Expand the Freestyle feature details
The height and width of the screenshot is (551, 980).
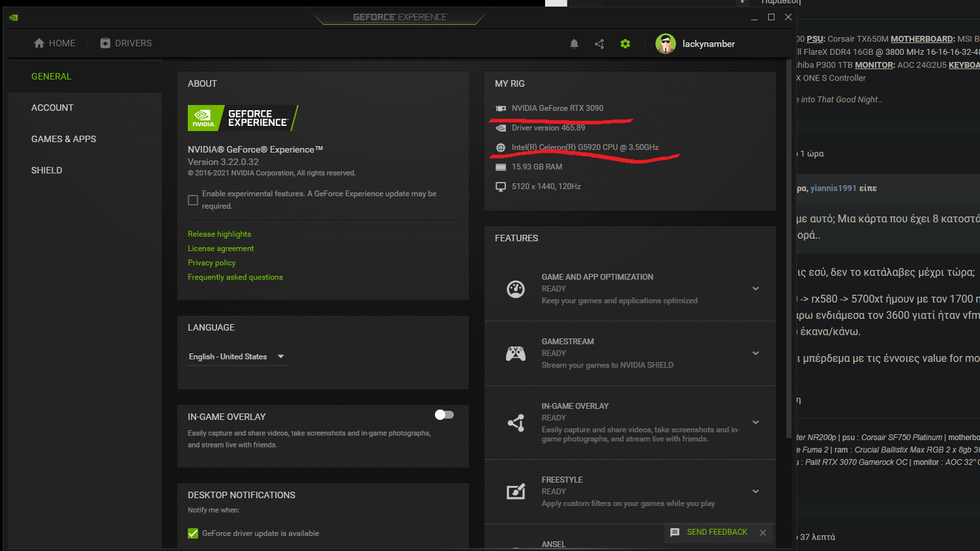(756, 492)
